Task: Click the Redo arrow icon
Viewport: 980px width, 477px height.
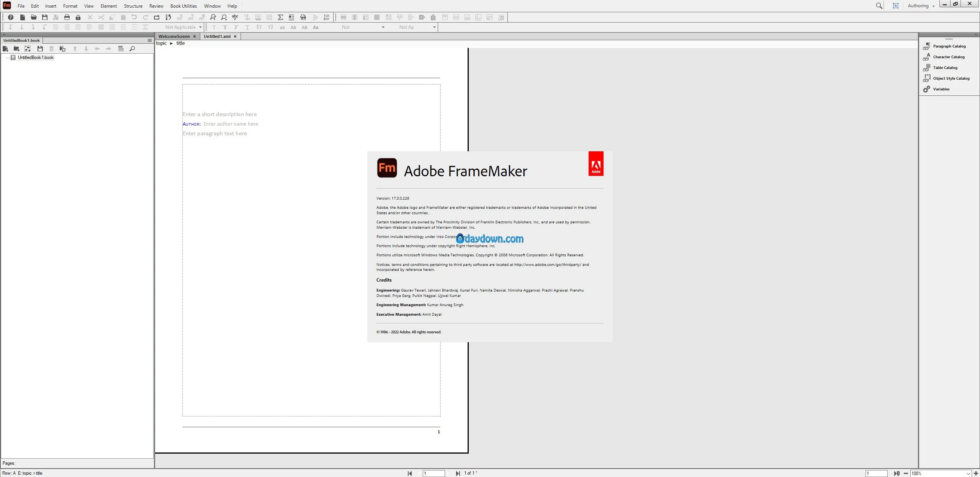Action: [146, 17]
